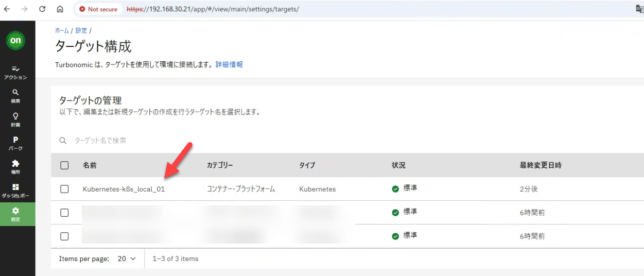The image size is (644, 276).
Task: Sort by the 状況 column header
Action: pyautogui.click(x=398, y=165)
